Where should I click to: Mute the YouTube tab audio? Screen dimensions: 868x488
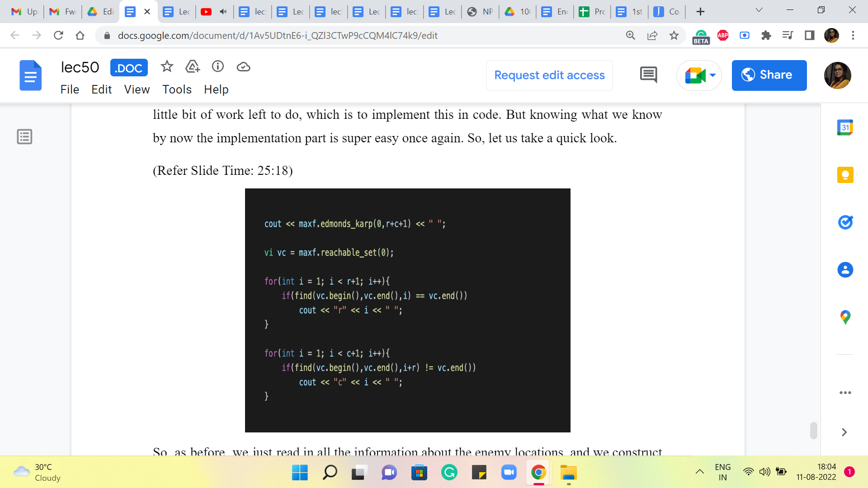[x=223, y=12]
